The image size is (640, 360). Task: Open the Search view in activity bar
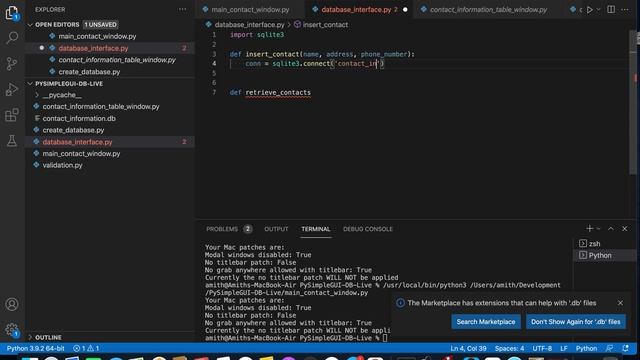click(x=12, y=38)
